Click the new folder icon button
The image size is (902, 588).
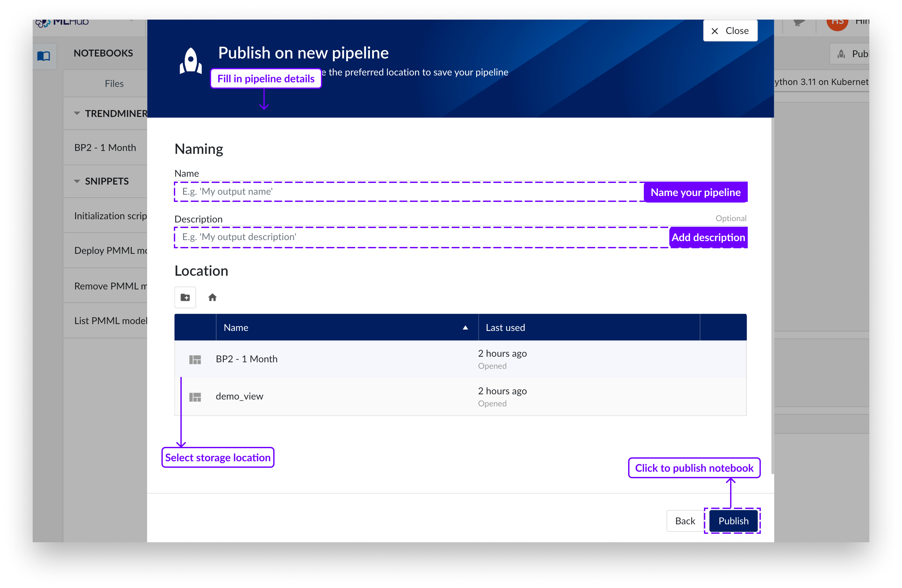tap(185, 297)
